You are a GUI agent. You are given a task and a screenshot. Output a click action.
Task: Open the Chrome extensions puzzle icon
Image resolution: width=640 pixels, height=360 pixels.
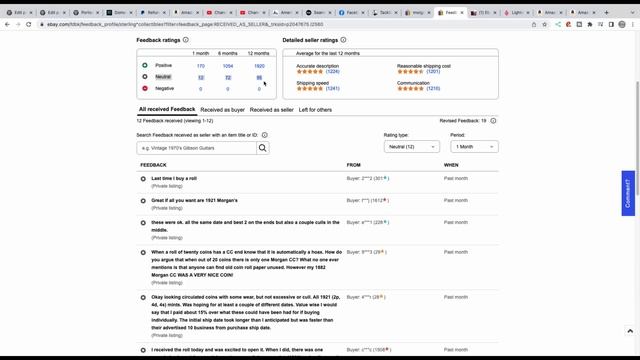click(x=590, y=24)
